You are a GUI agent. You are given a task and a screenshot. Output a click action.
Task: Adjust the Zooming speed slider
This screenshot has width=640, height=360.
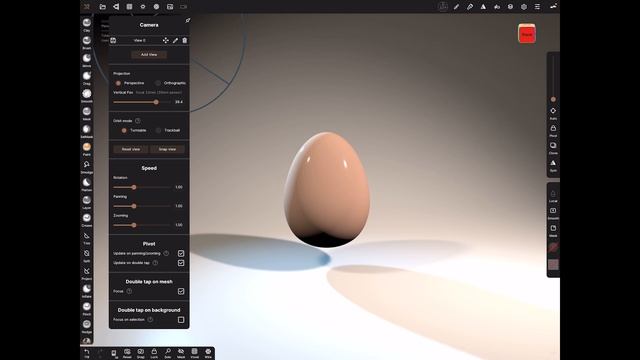(x=142, y=225)
